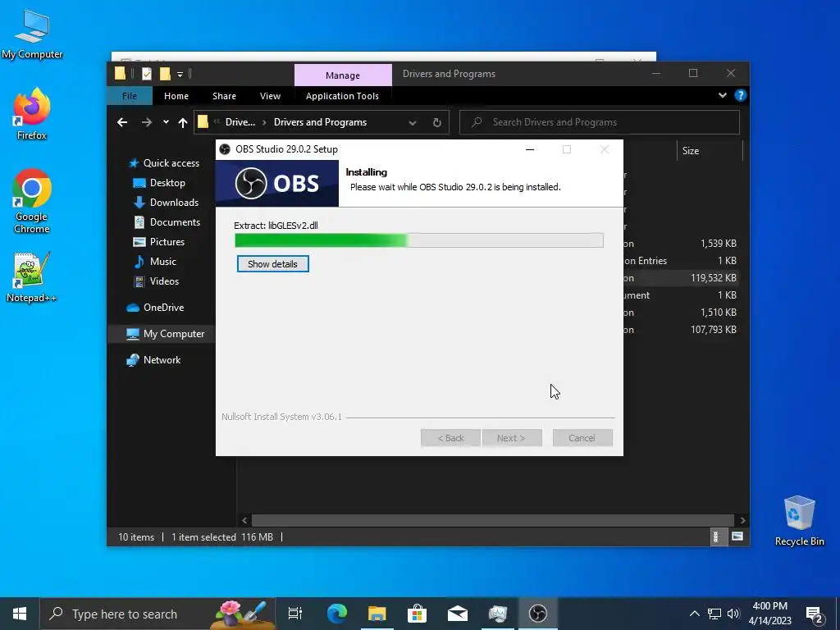Go up one folder level in Explorer
The width and height of the screenshot is (840, 630).
point(183,122)
